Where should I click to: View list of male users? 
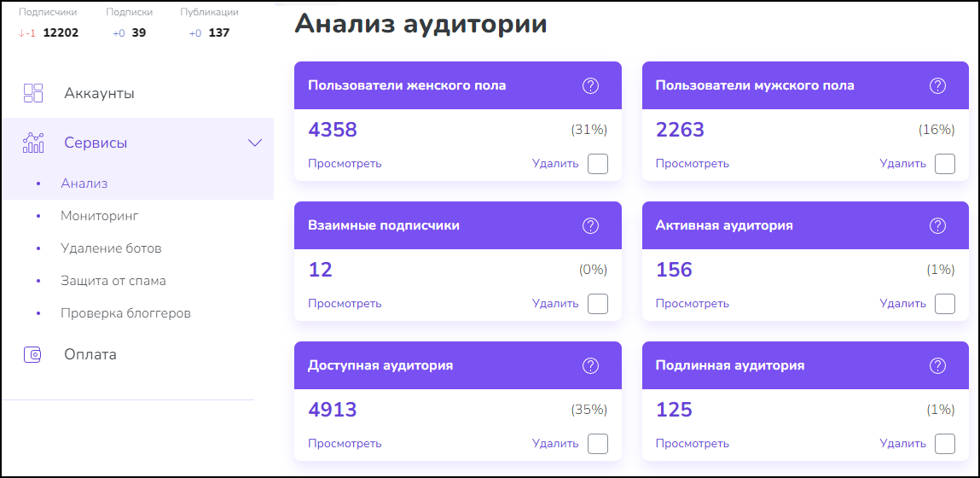pos(692,164)
